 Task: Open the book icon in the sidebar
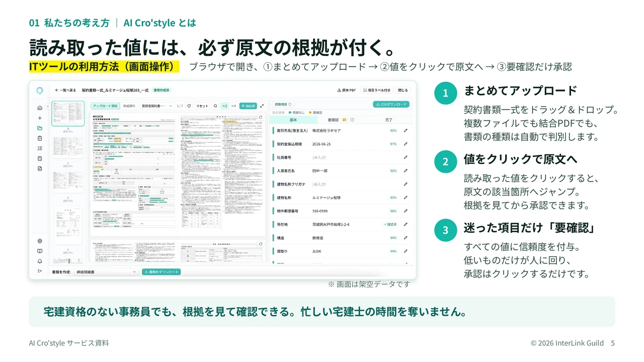pos(40,251)
